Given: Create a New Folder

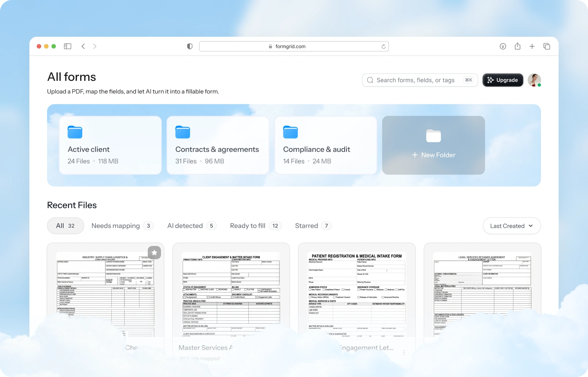Looking at the screenshot, I should [434, 145].
